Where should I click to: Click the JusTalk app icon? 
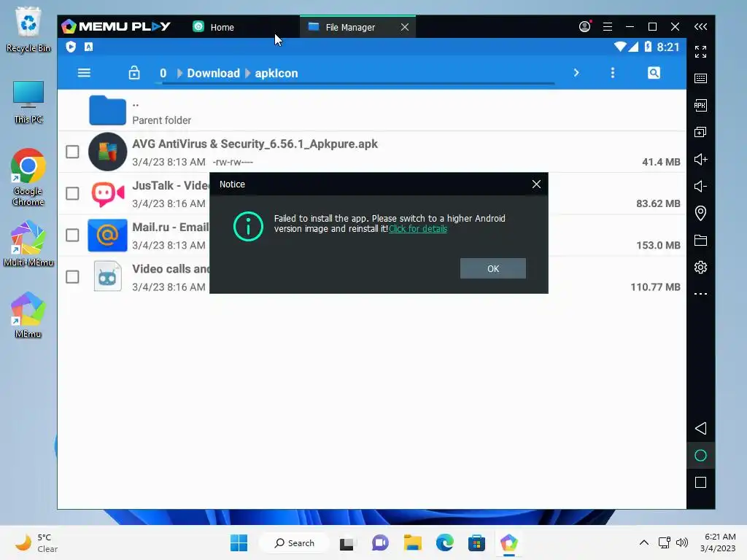[108, 194]
